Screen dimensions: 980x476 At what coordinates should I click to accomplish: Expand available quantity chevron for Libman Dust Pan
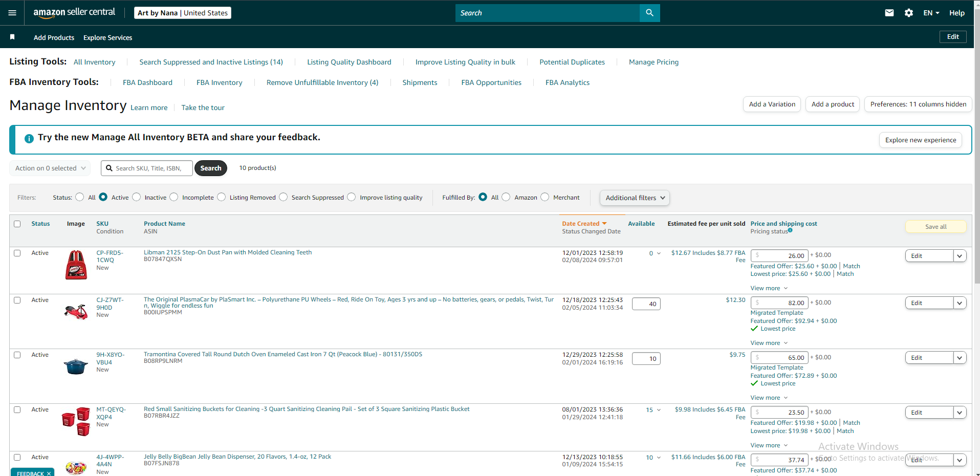[x=659, y=253]
